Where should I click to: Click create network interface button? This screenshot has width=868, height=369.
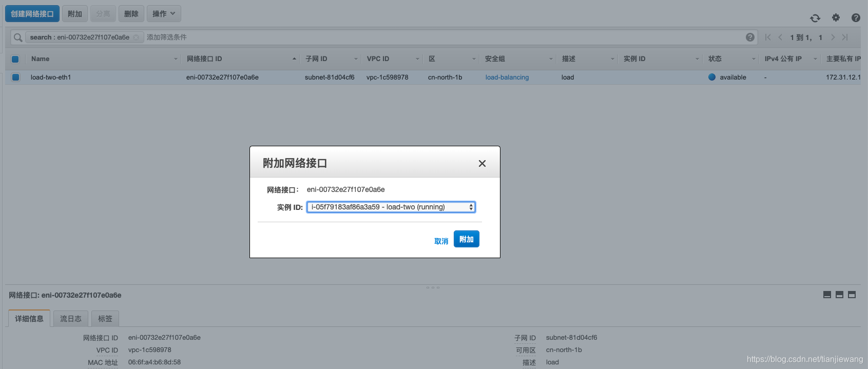[32, 14]
